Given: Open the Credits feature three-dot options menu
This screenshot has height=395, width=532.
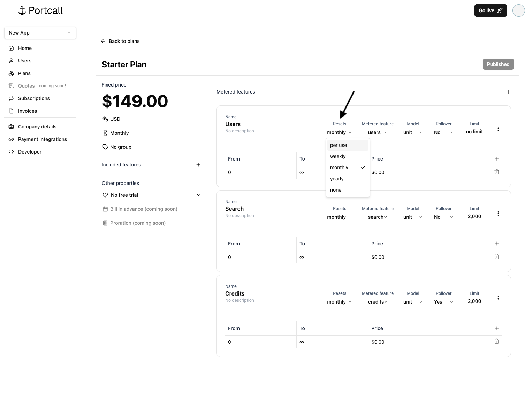Looking at the screenshot, I should (x=498, y=298).
